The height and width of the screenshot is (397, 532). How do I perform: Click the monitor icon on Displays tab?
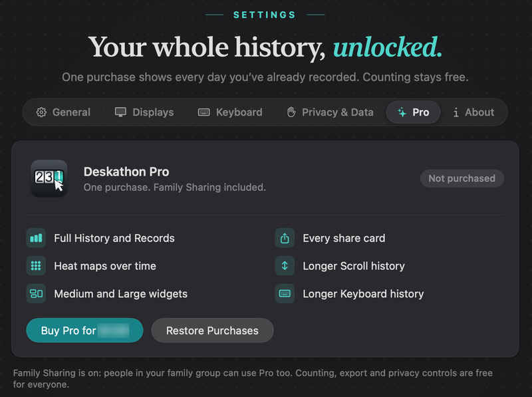coord(120,112)
